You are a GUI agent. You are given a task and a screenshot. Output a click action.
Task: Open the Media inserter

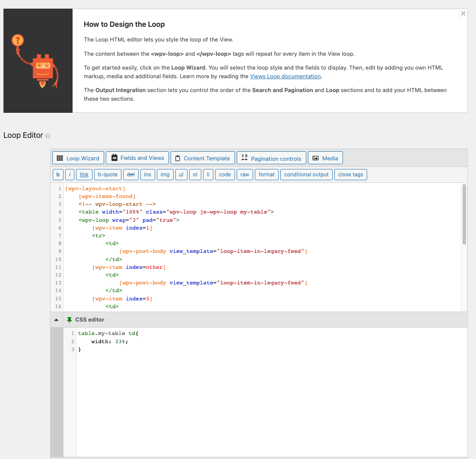pos(325,158)
